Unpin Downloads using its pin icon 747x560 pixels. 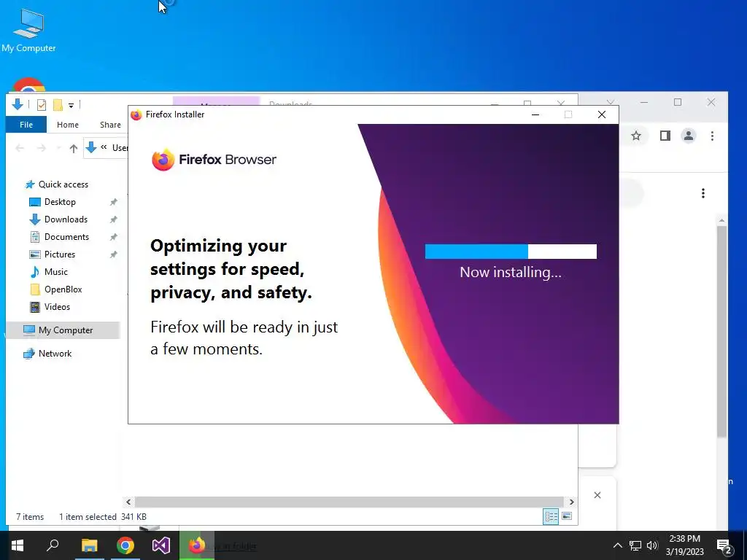(113, 219)
